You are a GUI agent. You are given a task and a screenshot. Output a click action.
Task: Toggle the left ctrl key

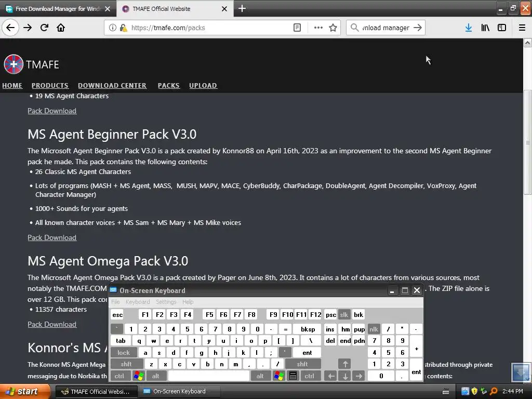[119, 376]
